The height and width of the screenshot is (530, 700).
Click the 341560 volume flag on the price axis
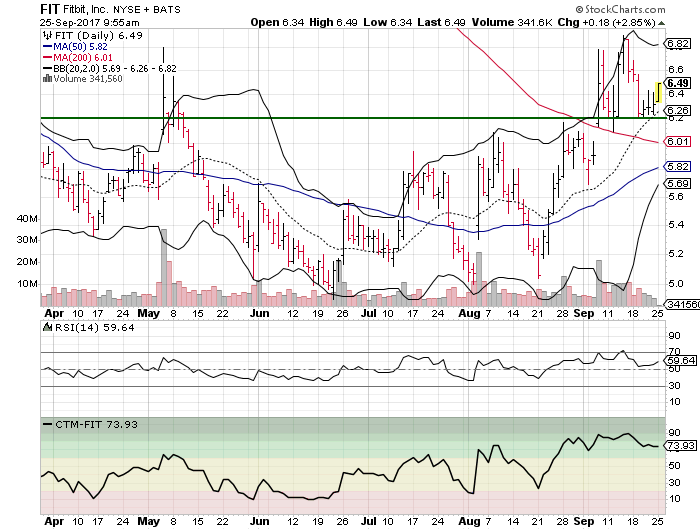(682, 305)
